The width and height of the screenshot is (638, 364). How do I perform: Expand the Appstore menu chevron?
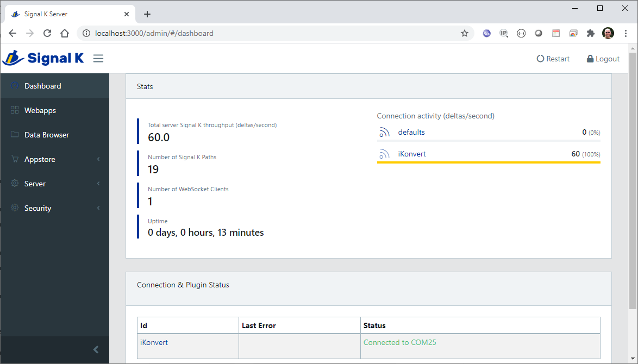[98, 159]
